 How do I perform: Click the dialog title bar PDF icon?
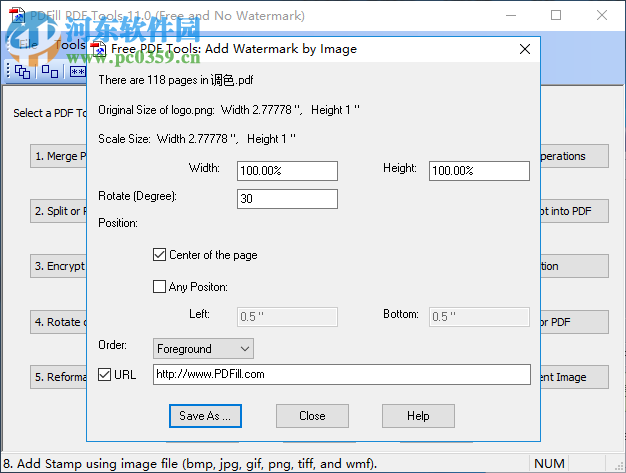pyautogui.click(x=98, y=49)
